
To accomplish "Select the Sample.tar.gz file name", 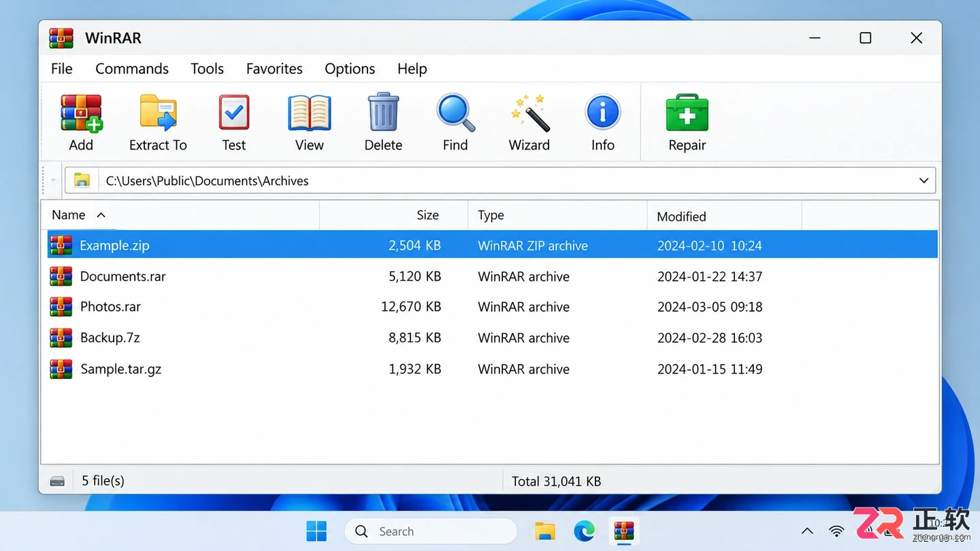I will tap(121, 369).
